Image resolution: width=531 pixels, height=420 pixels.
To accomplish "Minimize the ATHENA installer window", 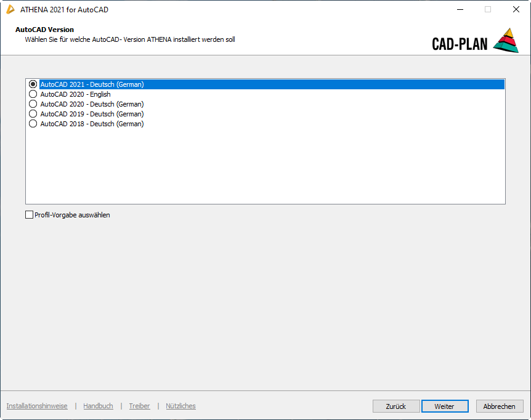I will [x=460, y=9].
